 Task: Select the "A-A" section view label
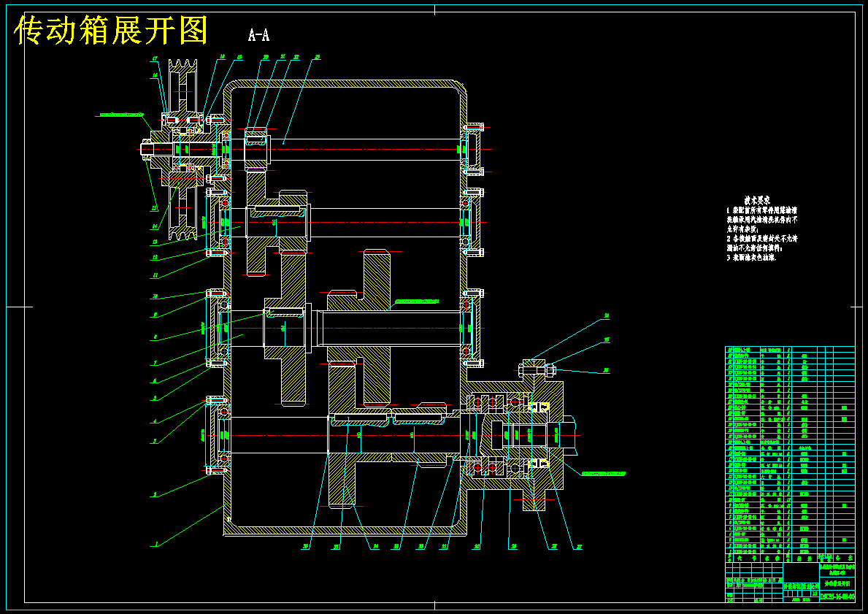tap(258, 36)
